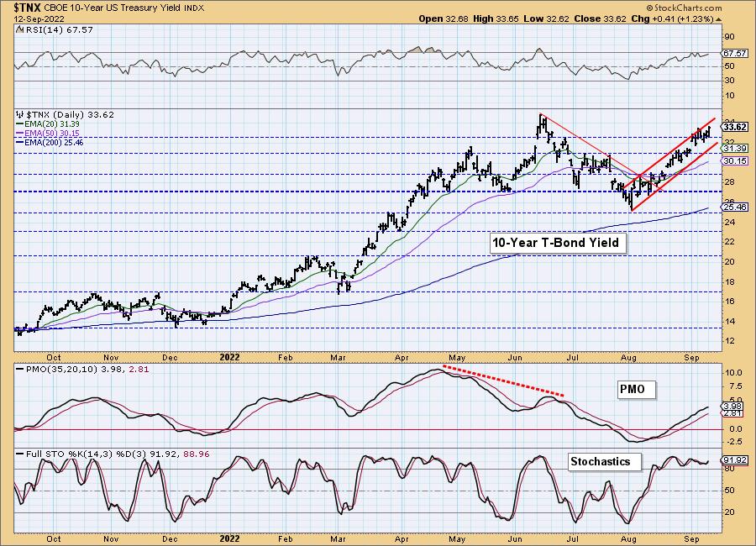
Task: Click the 'EMA(20) 31.39' legend text
Action: point(52,124)
